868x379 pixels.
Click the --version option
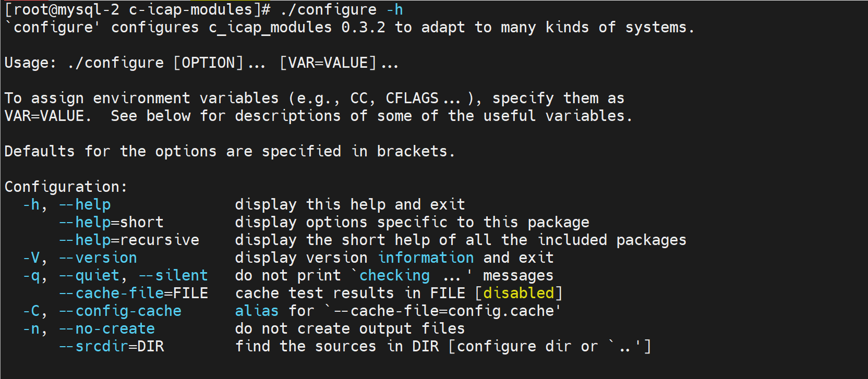pos(98,258)
